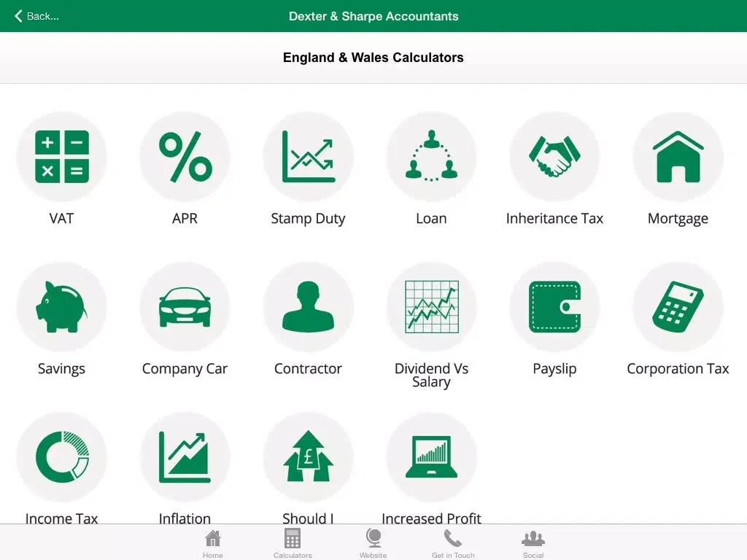Click the Corporation Tax label
Screen dimensions: 747x560
(x=678, y=369)
